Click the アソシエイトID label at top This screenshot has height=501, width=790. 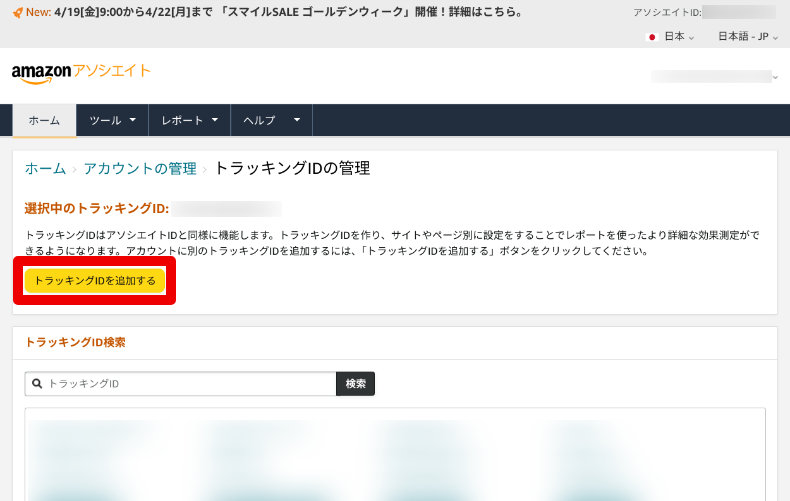(x=667, y=13)
